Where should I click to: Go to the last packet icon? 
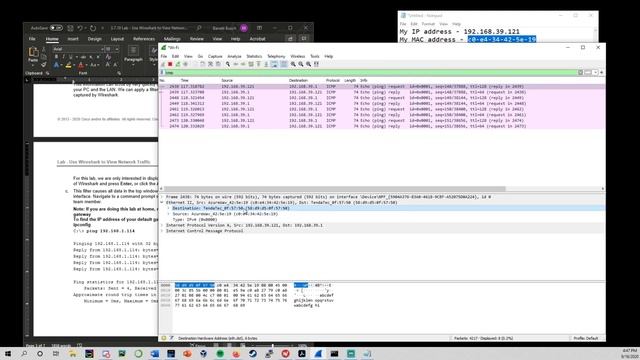pos(266,64)
